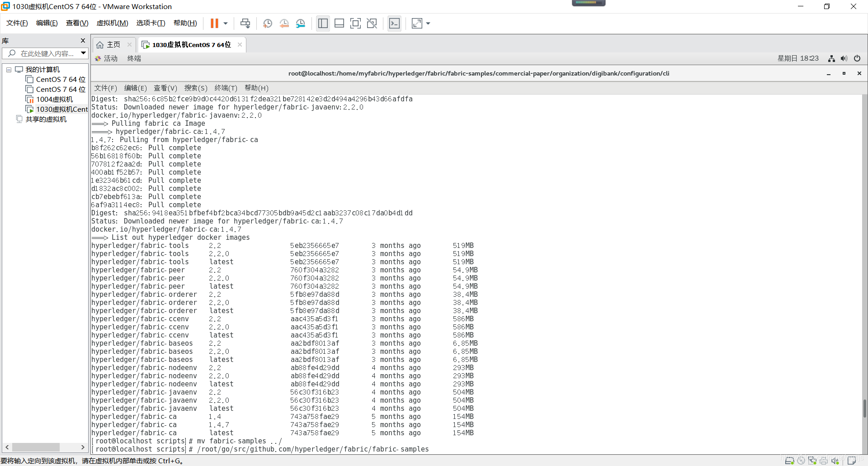Click the stretch guest display icon
Image resolution: width=868 pixels, height=466 pixels.
(x=417, y=24)
